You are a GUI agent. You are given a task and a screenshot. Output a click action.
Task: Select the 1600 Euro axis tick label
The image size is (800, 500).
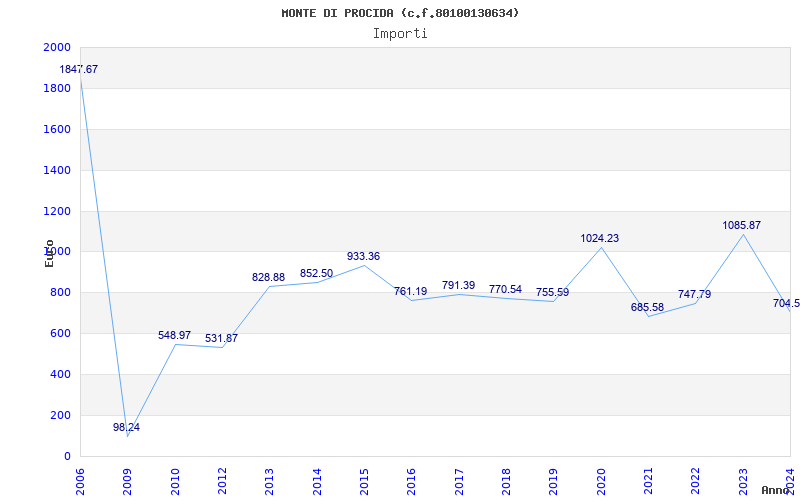click(x=57, y=129)
